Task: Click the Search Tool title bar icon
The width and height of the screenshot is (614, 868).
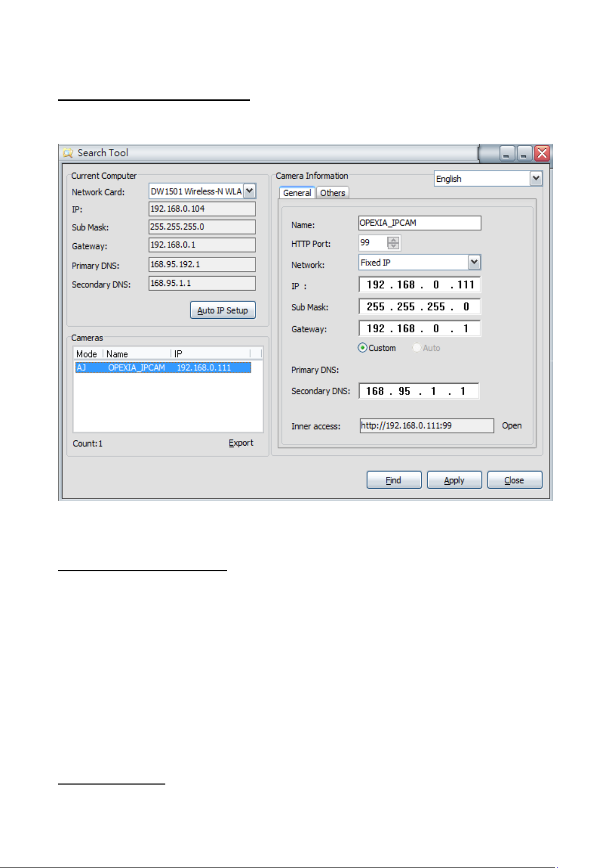Action: coord(68,153)
